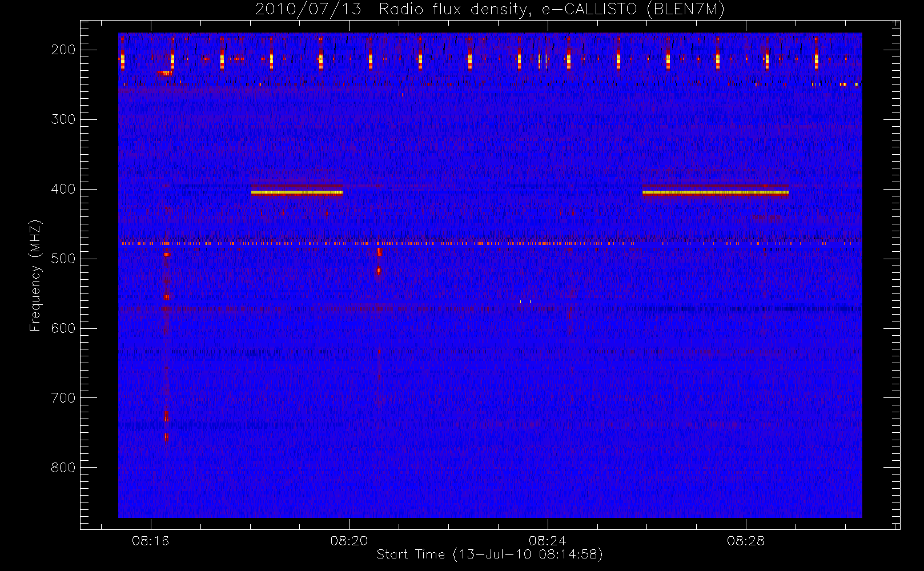
Task: Click the 08:24 time tick label
Action: pyautogui.click(x=547, y=541)
